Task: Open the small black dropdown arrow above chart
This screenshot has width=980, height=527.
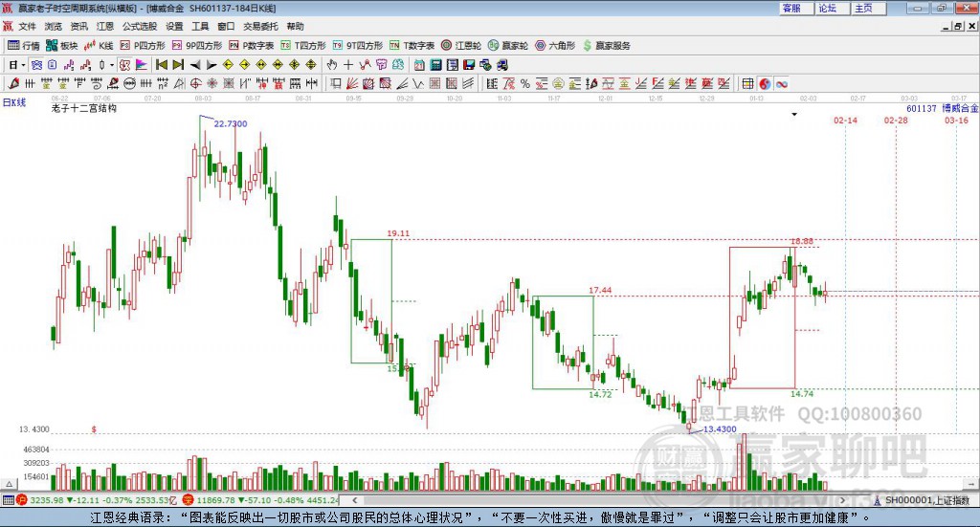Action: [794, 114]
